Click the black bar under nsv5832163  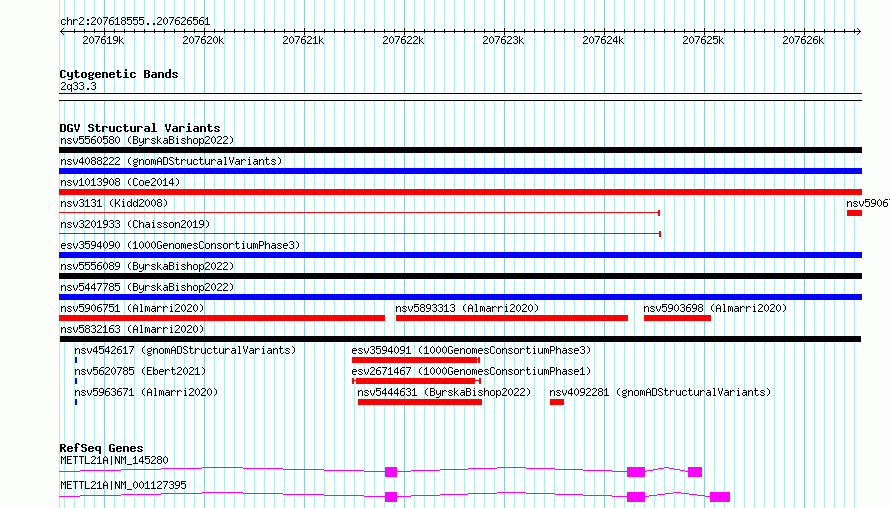(460, 339)
